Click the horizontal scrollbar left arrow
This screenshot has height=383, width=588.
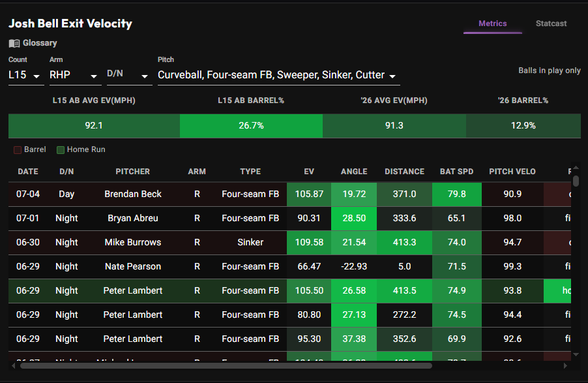click(x=14, y=365)
